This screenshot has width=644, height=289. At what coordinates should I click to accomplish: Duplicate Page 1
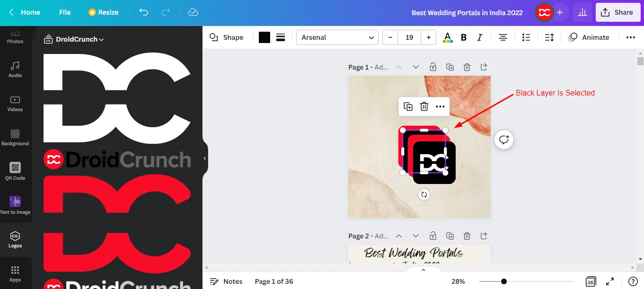[450, 67]
